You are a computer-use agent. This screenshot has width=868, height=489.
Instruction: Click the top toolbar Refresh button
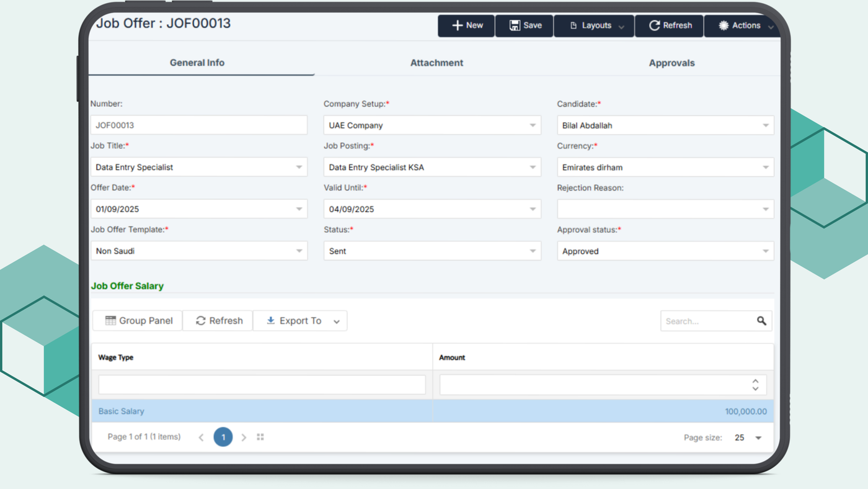point(670,25)
